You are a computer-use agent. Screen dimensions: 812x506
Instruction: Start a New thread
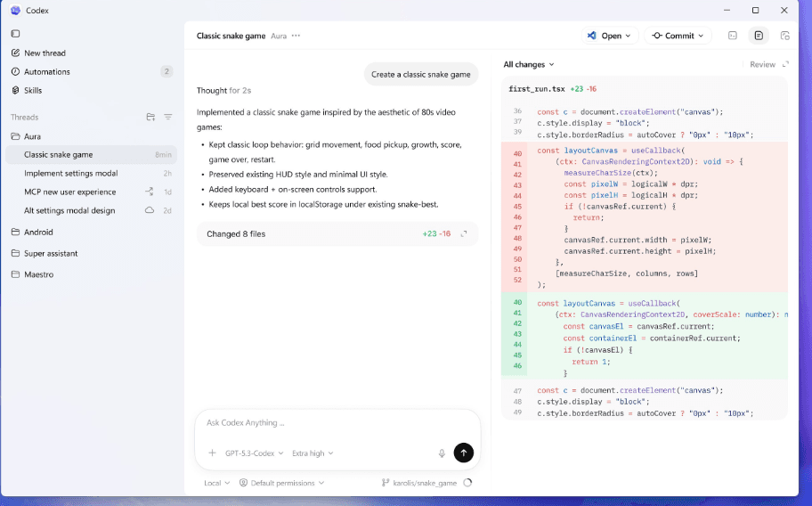pos(38,53)
